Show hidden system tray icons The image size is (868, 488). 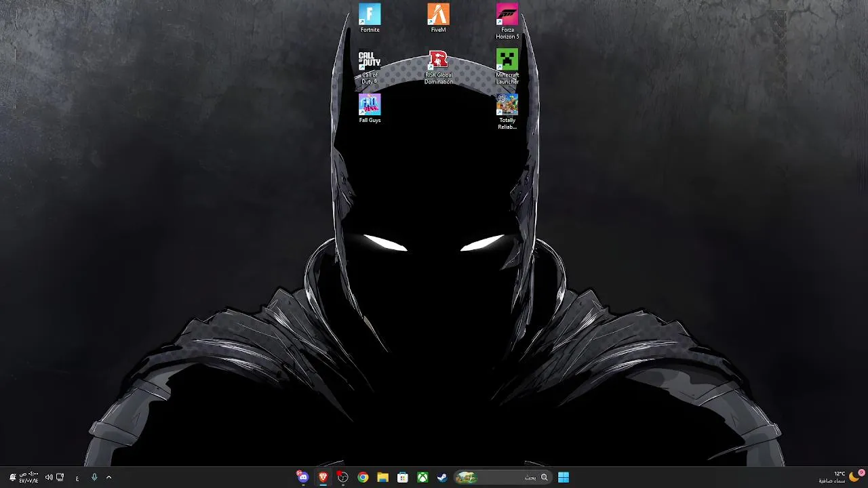pos(108,477)
